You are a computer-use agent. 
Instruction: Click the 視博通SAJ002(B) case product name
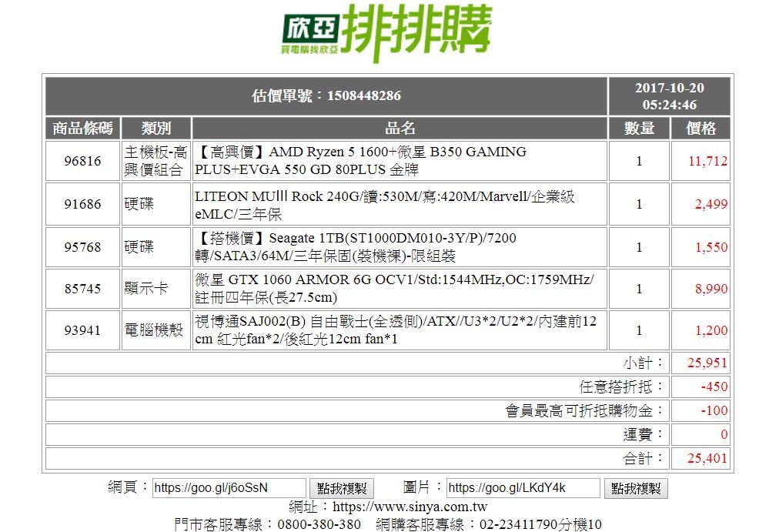[396, 330]
